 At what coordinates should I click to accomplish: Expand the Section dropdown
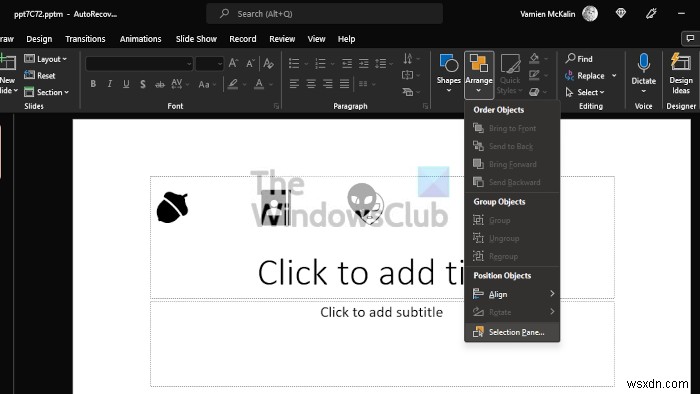click(x=46, y=92)
